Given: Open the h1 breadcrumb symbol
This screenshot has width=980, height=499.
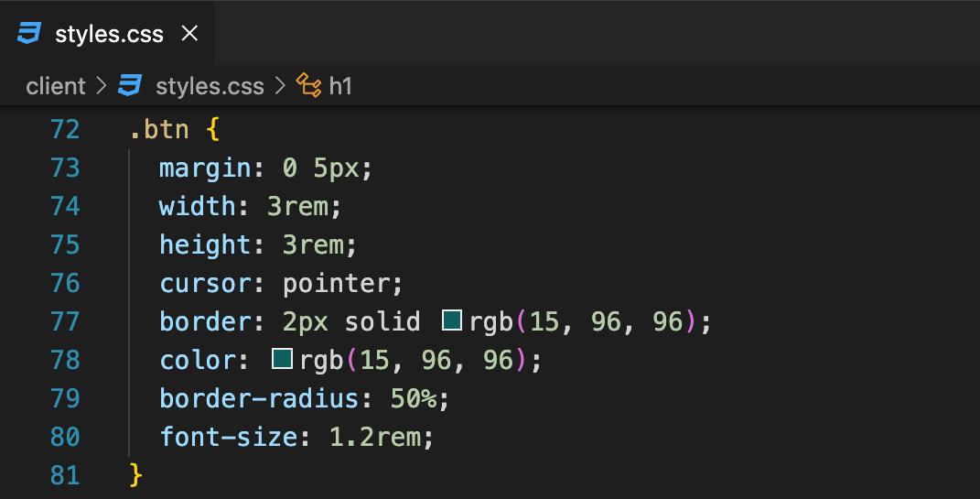Looking at the screenshot, I should coord(340,86).
